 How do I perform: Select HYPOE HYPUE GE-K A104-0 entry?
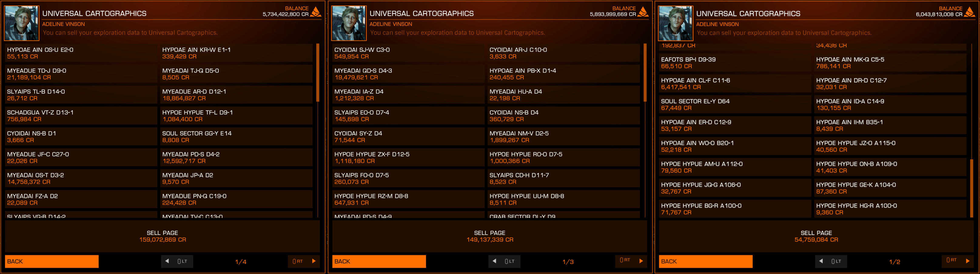coord(890,188)
